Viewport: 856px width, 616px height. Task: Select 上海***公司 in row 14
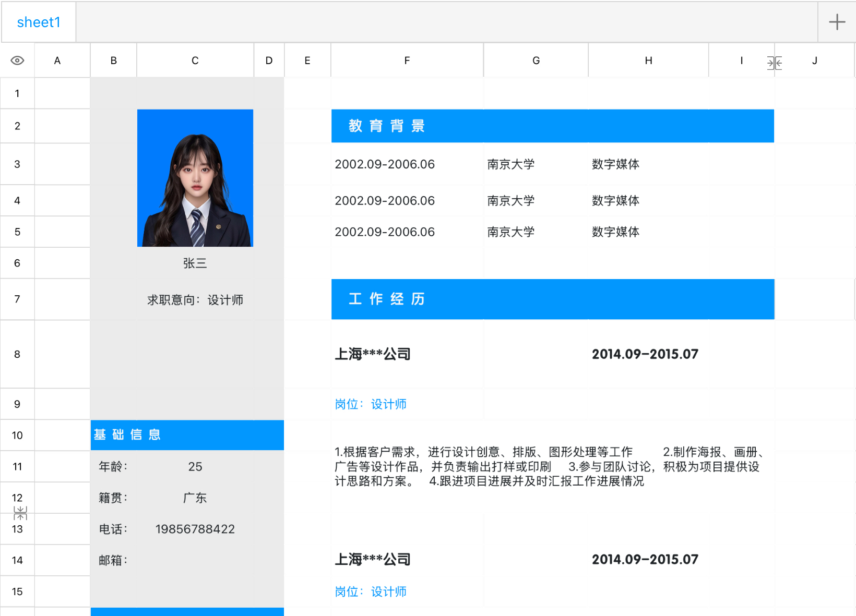(x=373, y=560)
